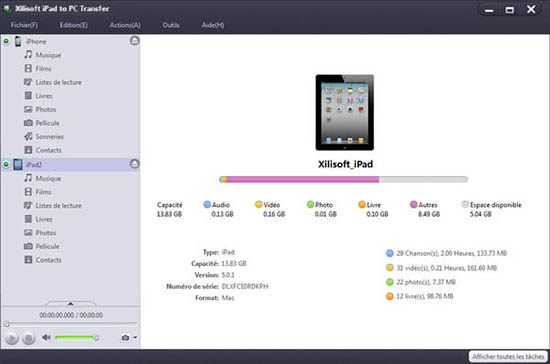The width and height of the screenshot is (550, 364).
Task: Collapse the iPad2 device tree
Action: coord(134,164)
